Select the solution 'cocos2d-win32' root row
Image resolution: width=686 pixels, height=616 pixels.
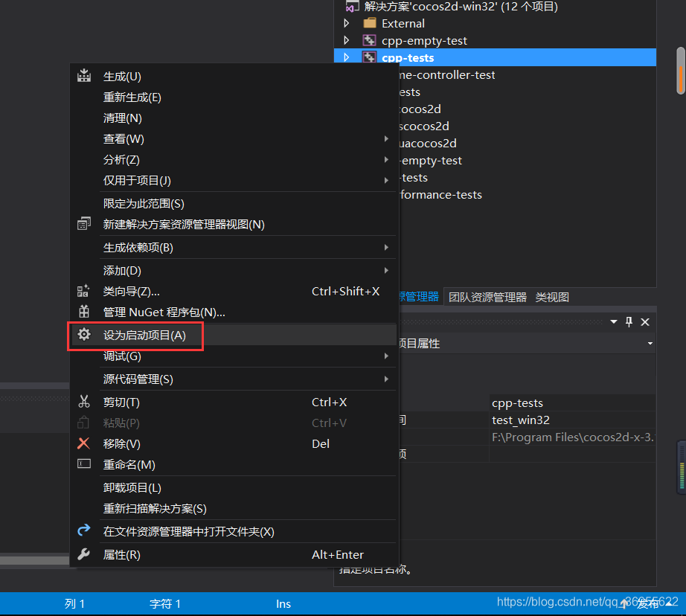pos(495,7)
